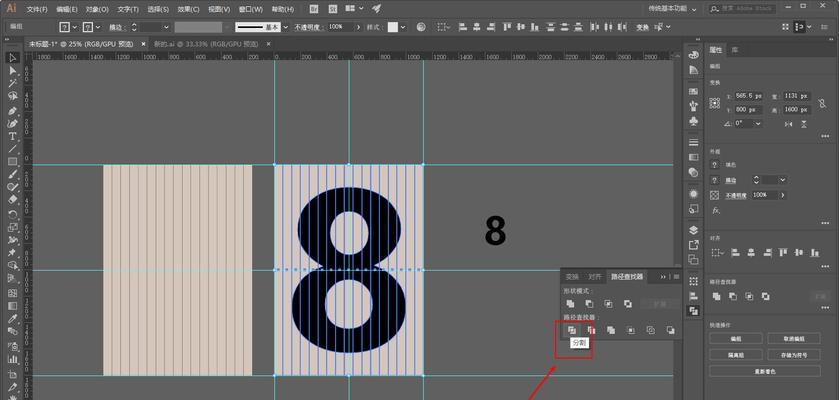Click the Merge icon in floating Pathfinder panel
This screenshot has height=400, width=839.
(611, 330)
